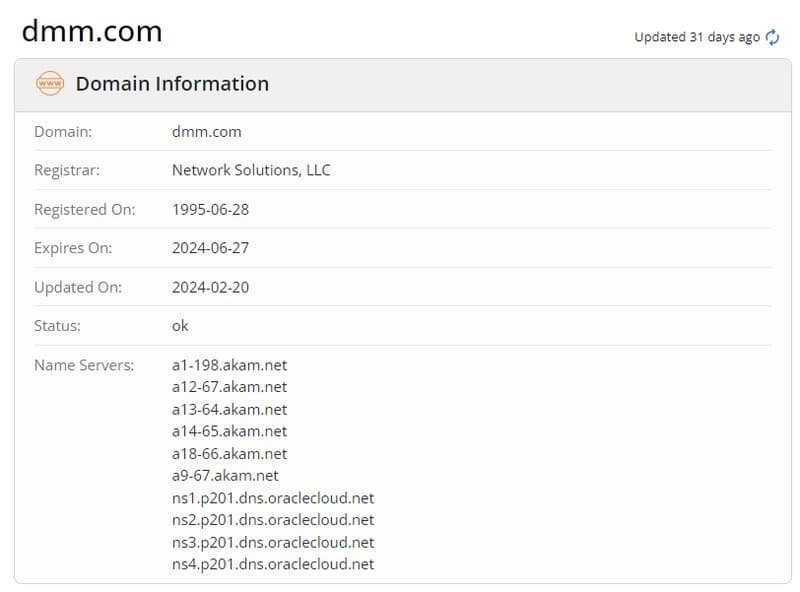Click the Domain Information header bar
The height and width of the screenshot is (592, 800).
click(x=400, y=84)
